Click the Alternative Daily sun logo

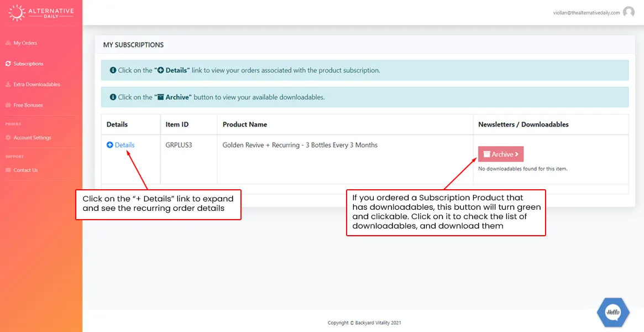click(x=17, y=12)
